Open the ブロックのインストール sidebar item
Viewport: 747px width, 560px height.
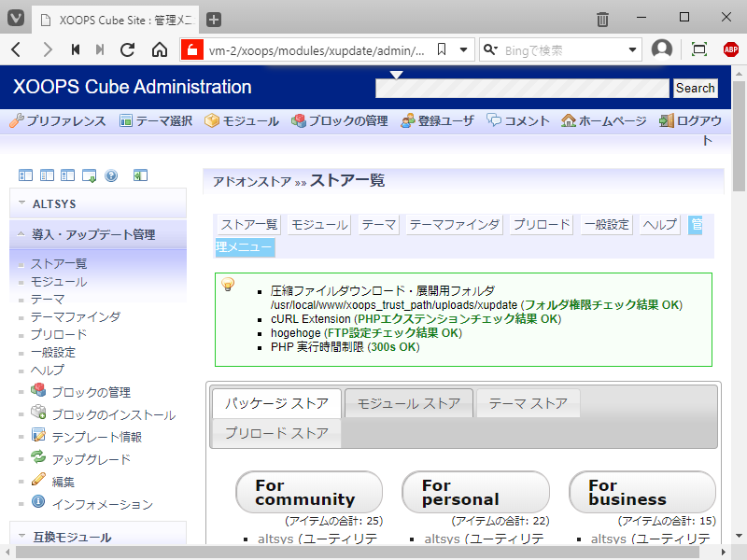point(113,414)
